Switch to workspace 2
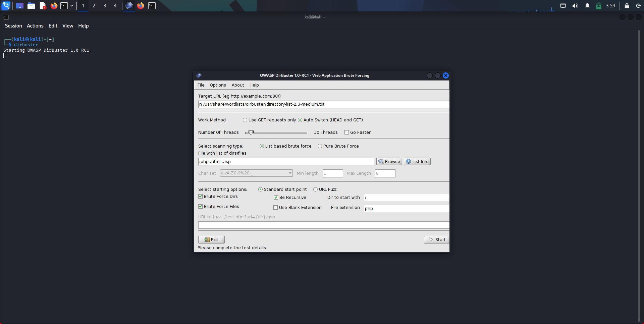 [94, 6]
